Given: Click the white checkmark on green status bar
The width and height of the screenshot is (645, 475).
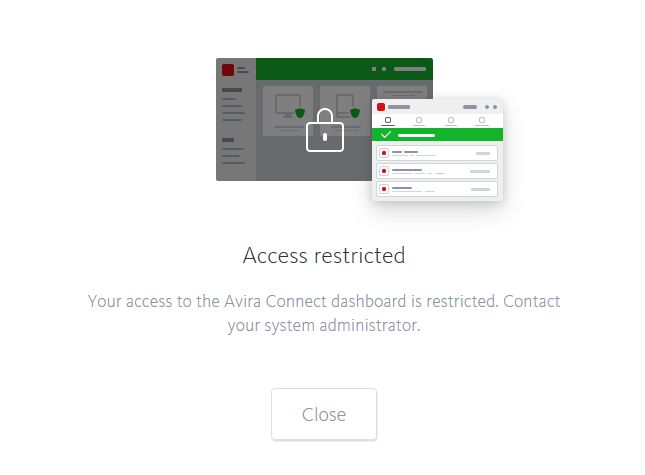Looking at the screenshot, I should pyautogui.click(x=386, y=134).
